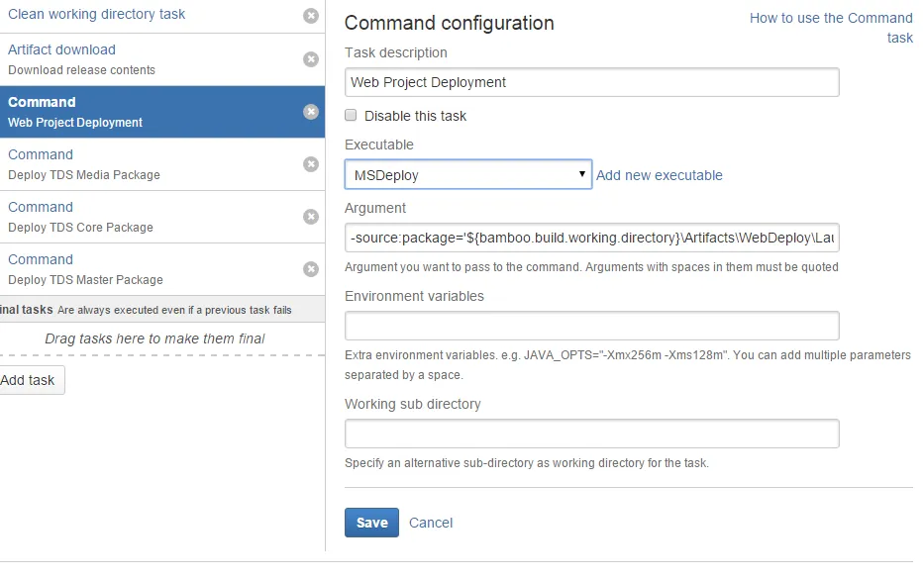Cancel the command configuration
924x579 pixels.
tap(431, 523)
